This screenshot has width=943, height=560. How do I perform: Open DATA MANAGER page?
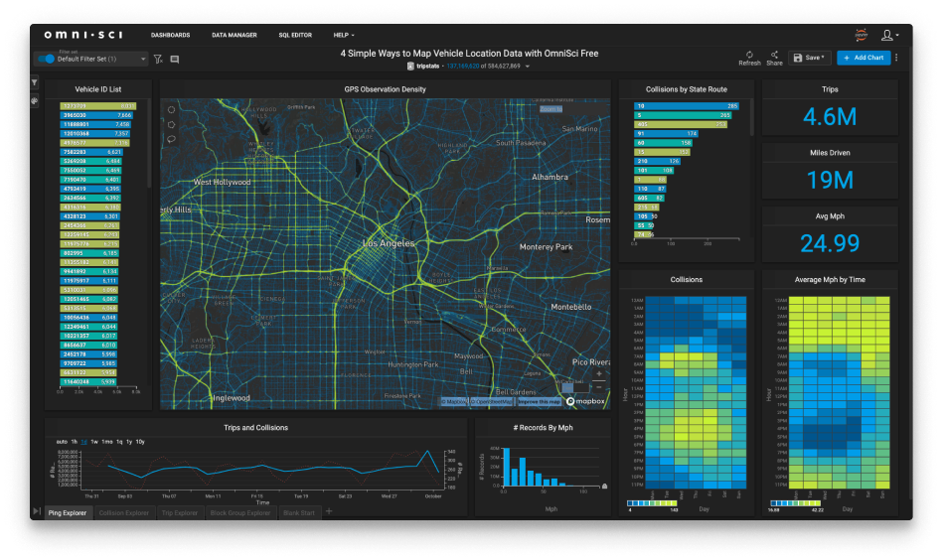[234, 36]
